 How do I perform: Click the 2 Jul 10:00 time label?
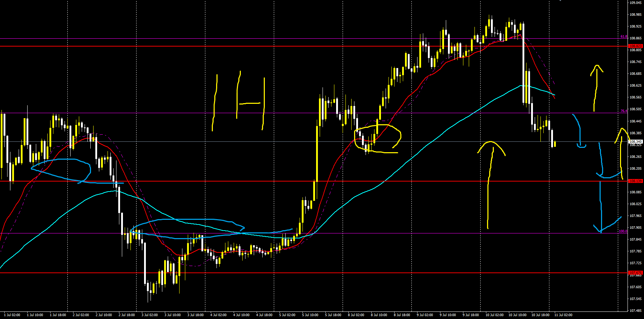coord(104,315)
